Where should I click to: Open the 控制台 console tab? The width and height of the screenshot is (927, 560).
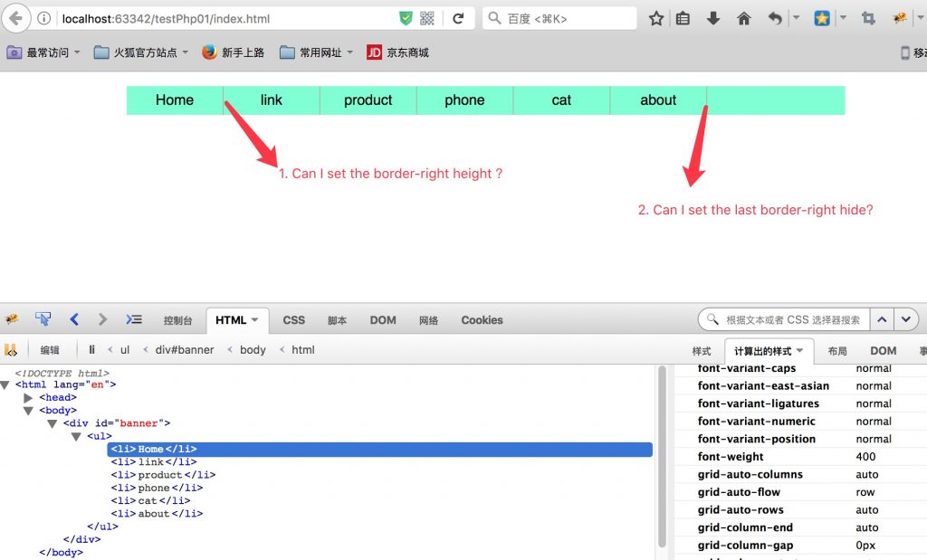(x=177, y=320)
